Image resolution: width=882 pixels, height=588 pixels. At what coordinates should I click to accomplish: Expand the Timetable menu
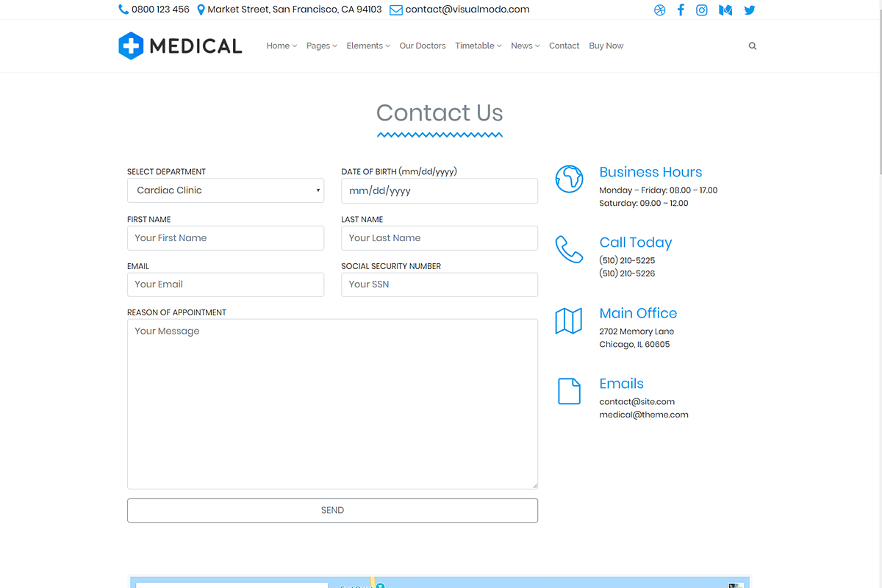pyautogui.click(x=478, y=46)
